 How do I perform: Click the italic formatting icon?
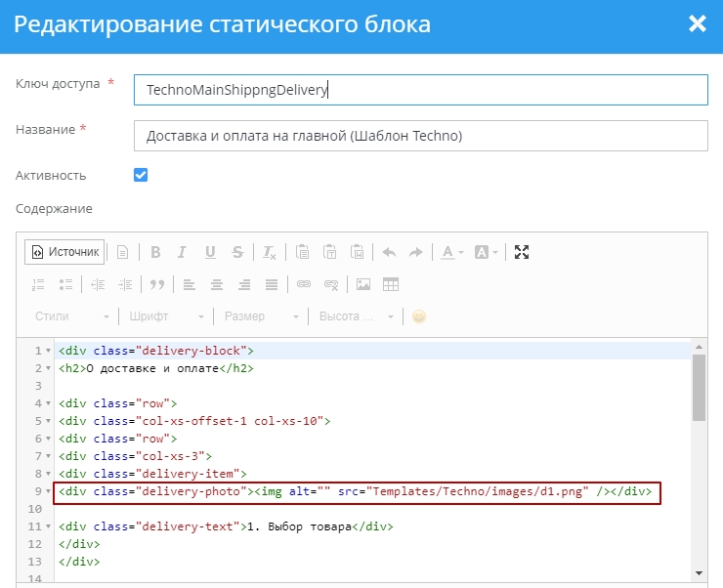[182, 252]
